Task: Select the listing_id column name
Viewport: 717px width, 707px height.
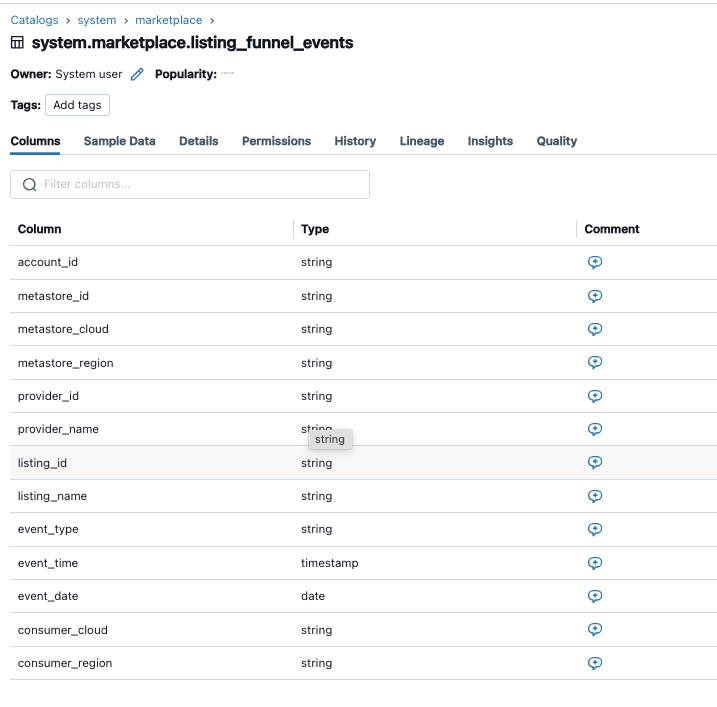Action: coord(42,463)
